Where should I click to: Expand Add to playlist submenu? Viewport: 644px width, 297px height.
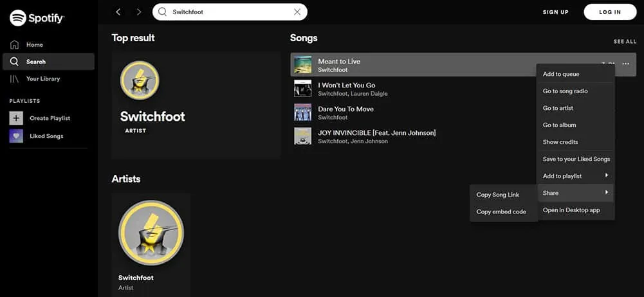click(x=575, y=176)
